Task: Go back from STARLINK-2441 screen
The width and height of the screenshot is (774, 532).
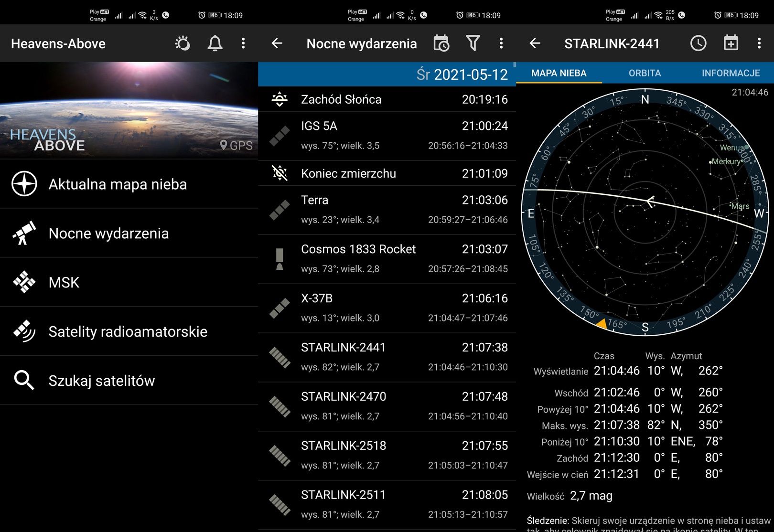Action: [x=535, y=43]
